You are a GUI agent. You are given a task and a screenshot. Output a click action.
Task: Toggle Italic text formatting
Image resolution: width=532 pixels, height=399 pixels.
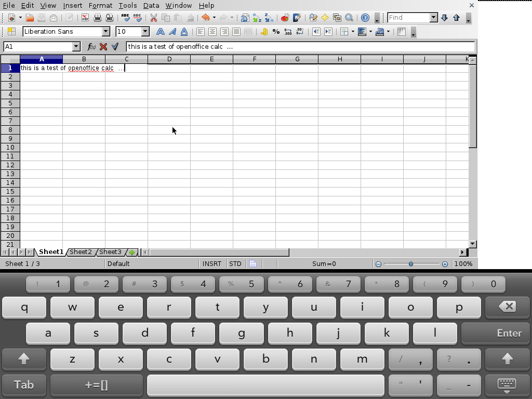[x=172, y=32]
